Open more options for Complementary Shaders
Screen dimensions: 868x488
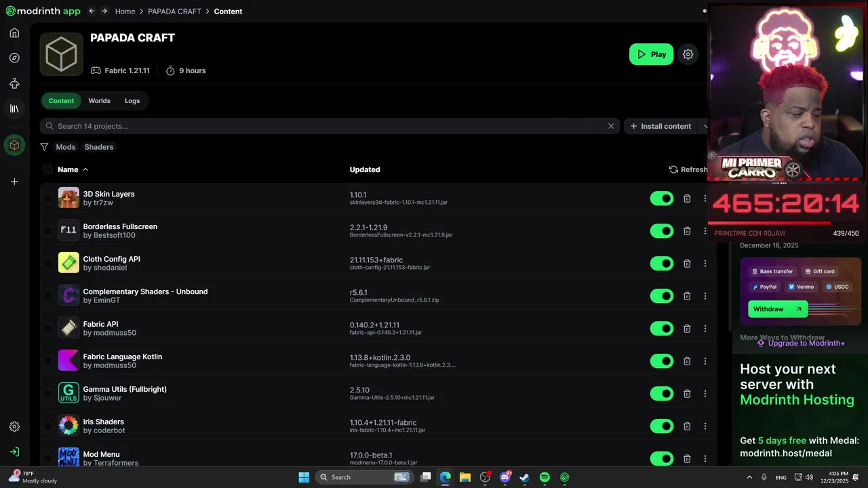click(x=705, y=296)
